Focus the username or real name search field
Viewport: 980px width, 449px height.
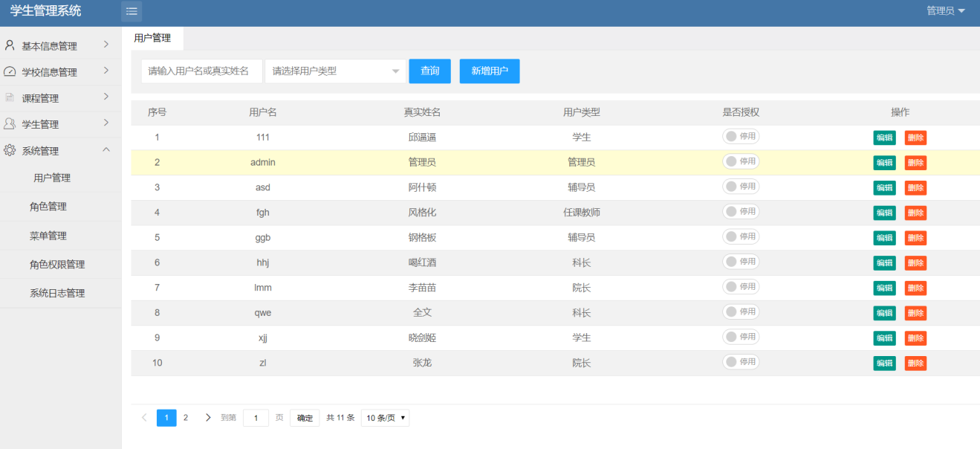pos(202,71)
